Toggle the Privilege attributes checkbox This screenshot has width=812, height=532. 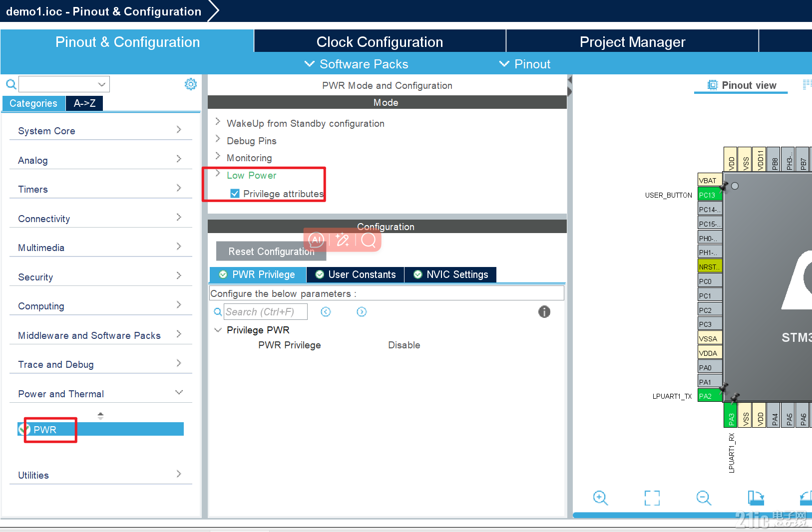coord(235,194)
